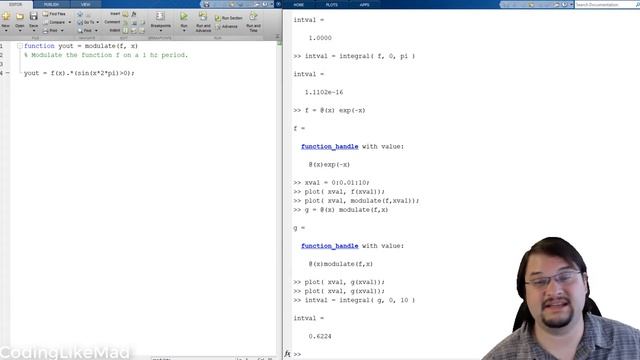The height and width of the screenshot is (360, 640).
Task: Click Find Files in the toolbar
Action: tap(54, 14)
